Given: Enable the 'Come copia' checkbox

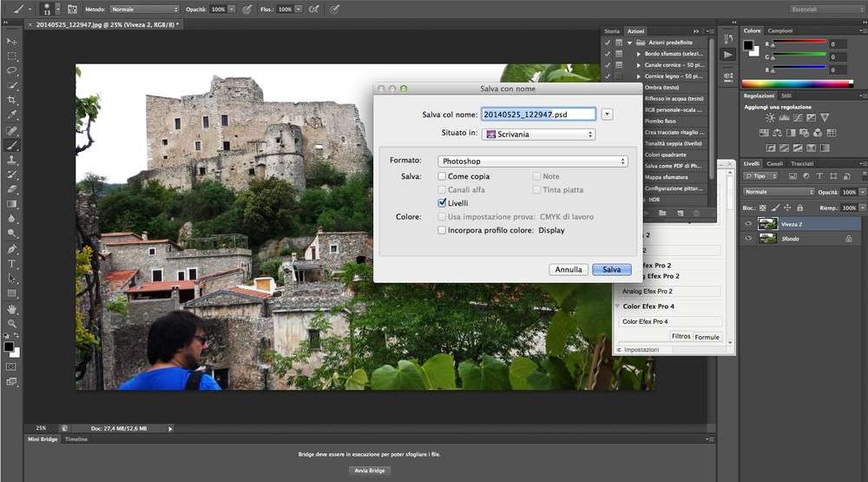Looking at the screenshot, I should click(x=443, y=176).
